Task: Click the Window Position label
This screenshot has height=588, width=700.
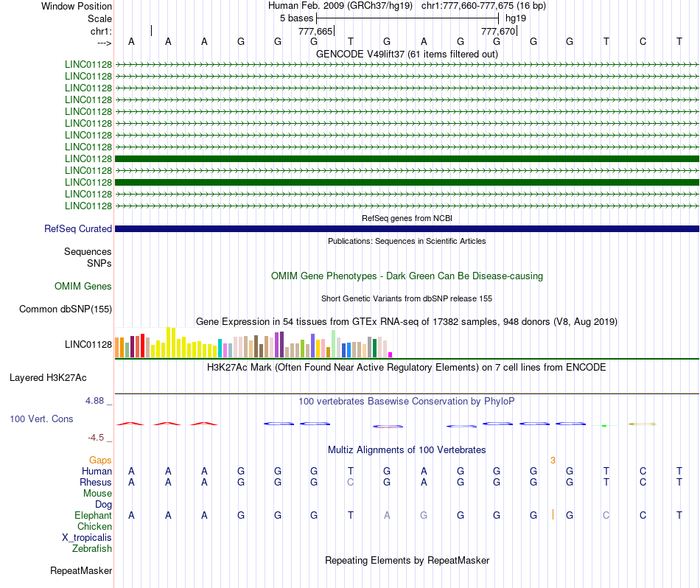Action: (x=77, y=6)
